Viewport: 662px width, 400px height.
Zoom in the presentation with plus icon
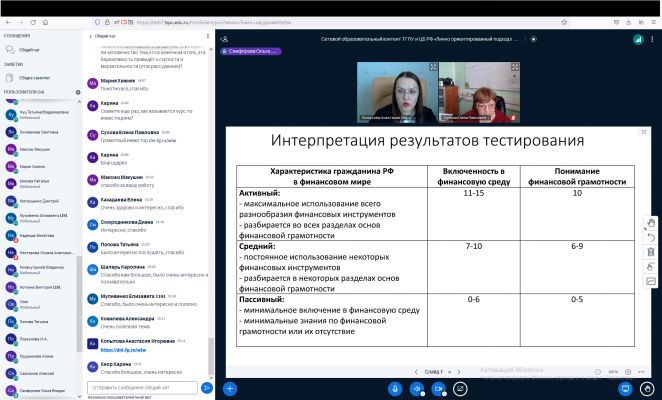[x=628, y=372]
